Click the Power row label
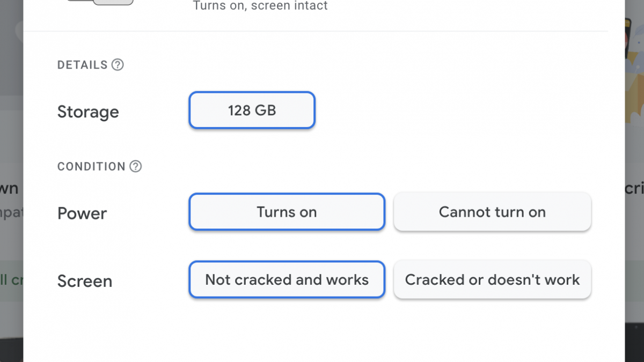The height and width of the screenshot is (362, 644). click(82, 213)
